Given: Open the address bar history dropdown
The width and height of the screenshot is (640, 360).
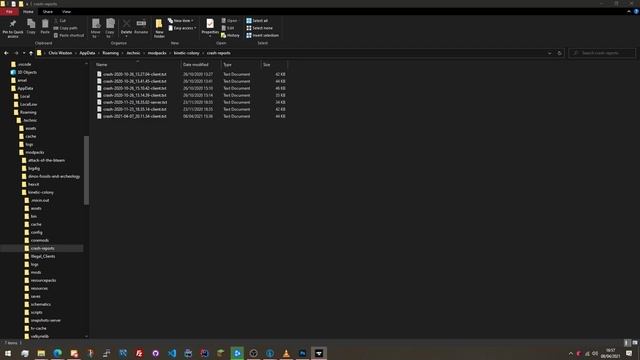Looking at the screenshot, I should pos(549,53).
